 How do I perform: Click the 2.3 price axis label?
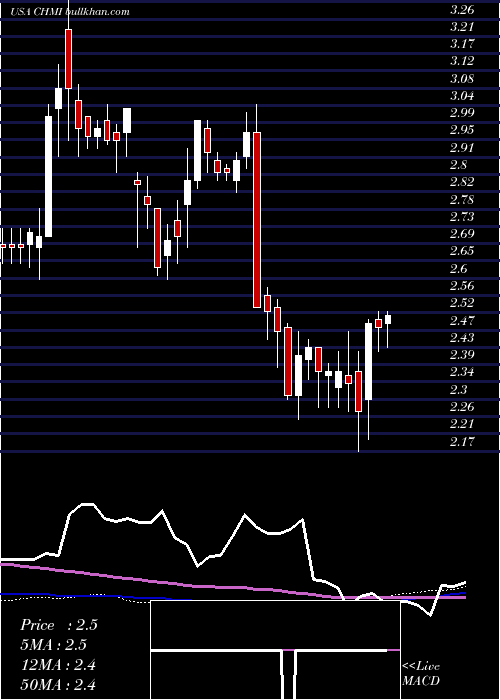[458, 390]
